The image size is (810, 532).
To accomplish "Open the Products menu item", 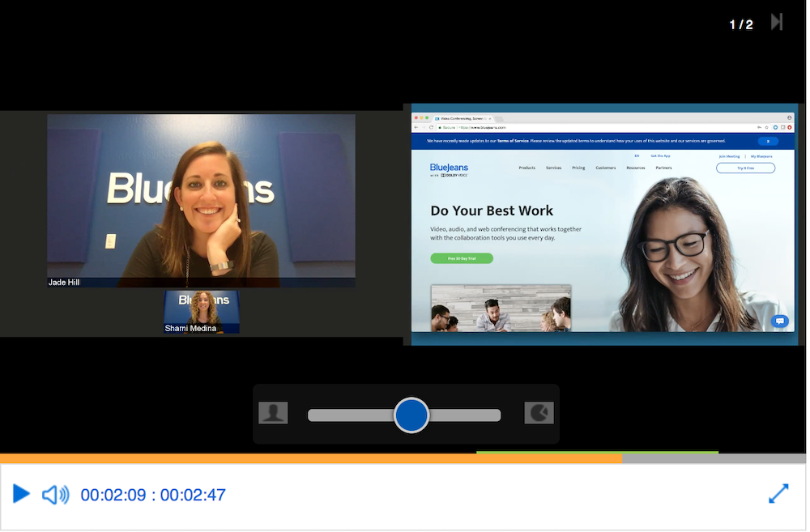I will (526, 168).
